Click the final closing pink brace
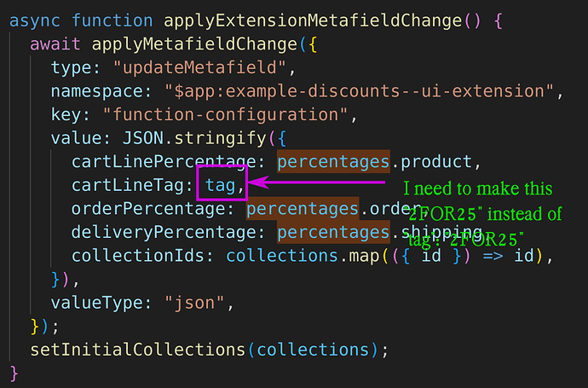588x388 pixels. 14,374
